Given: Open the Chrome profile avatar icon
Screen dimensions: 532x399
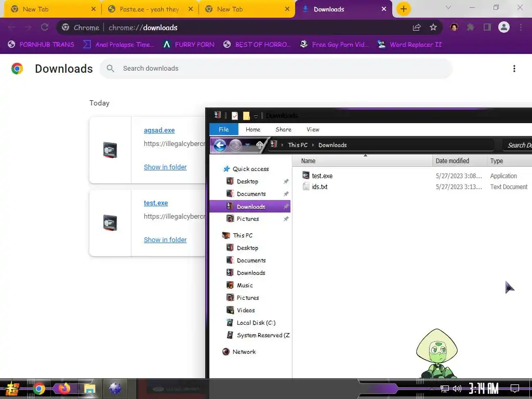Looking at the screenshot, I should click(x=504, y=27).
